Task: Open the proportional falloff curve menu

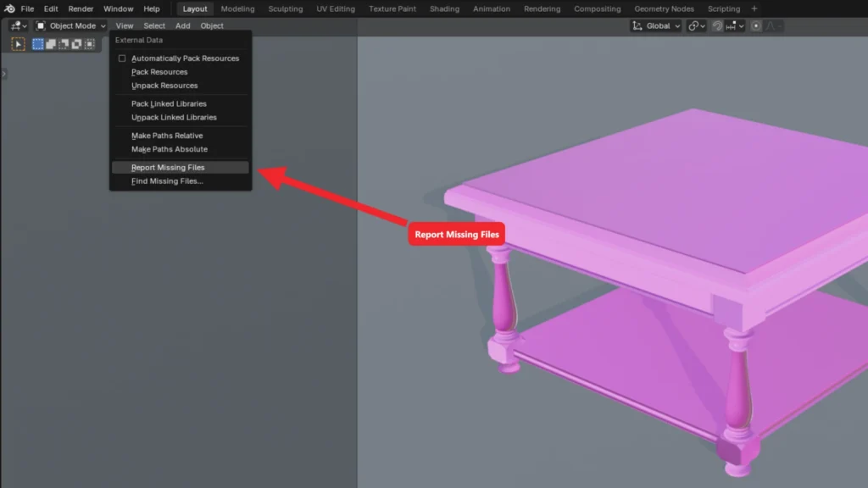Action: pos(773,26)
